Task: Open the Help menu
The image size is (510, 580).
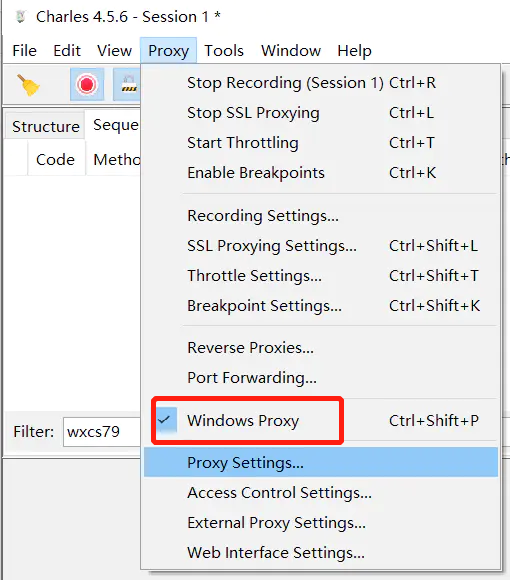Action: pyautogui.click(x=354, y=50)
